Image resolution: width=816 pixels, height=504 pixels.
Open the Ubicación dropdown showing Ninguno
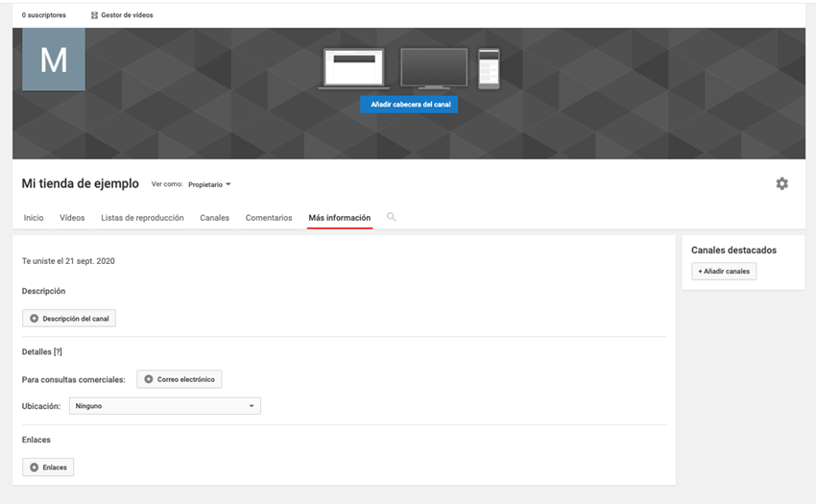(x=165, y=405)
